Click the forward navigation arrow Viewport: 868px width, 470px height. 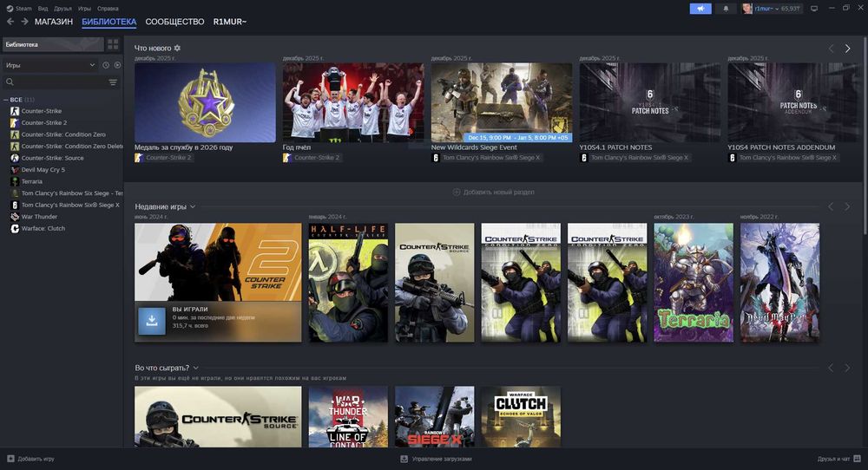point(24,22)
